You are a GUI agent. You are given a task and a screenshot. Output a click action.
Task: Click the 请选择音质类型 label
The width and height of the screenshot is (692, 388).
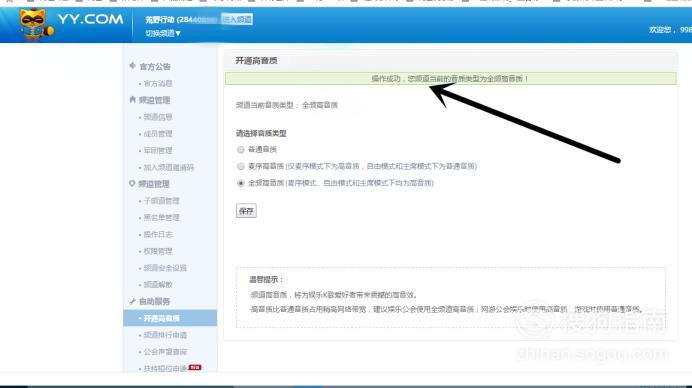coord(261,133)
